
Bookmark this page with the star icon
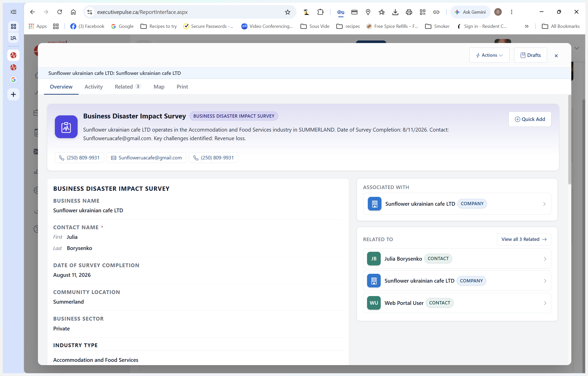[x=288, y=12]
